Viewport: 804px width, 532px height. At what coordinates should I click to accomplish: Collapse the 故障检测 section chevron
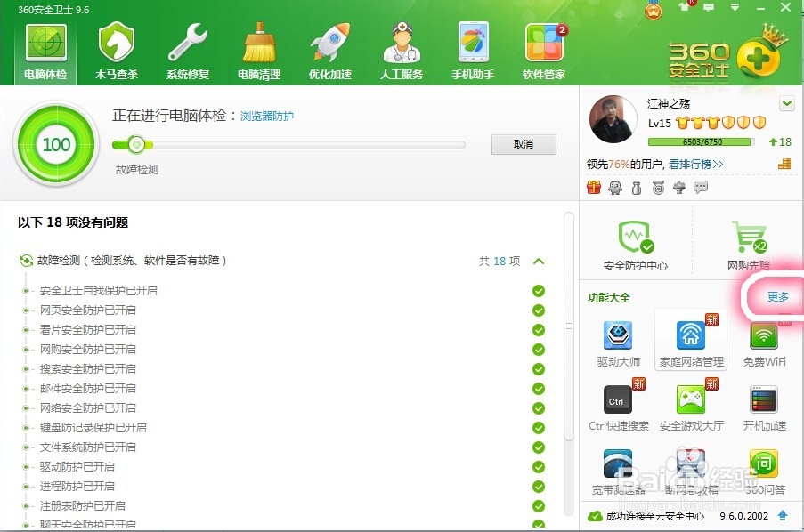pos(539,261)
